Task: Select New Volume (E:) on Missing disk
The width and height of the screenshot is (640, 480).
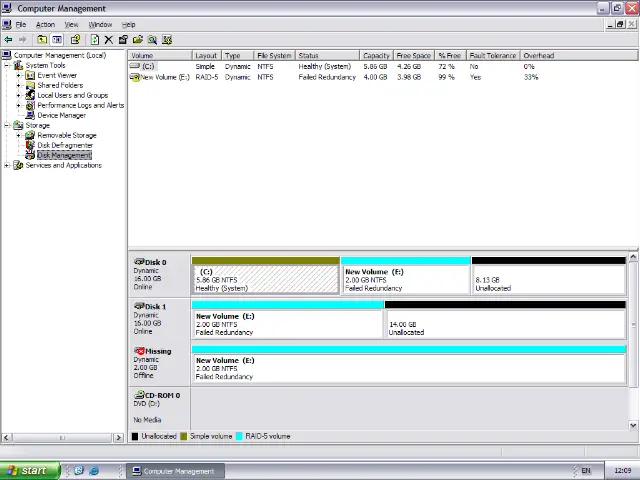Action: (x=409, y=364)
